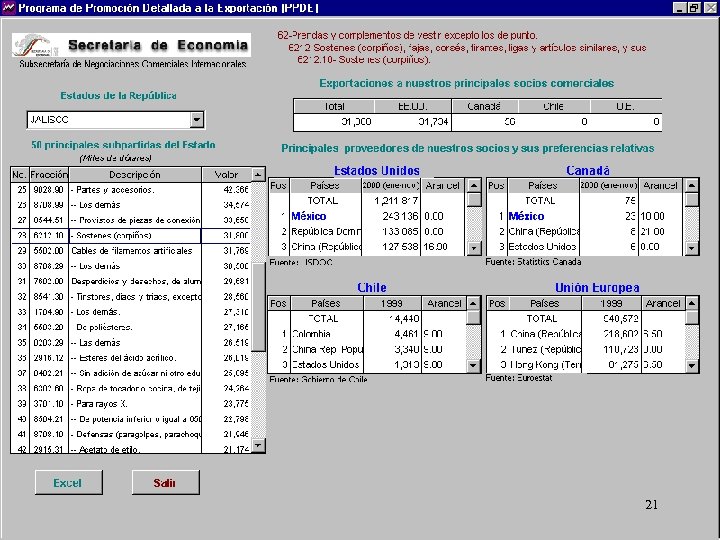This screenshot has height=540, width=720.
Task: Close the PPDE window
Action: click(710, 8)
